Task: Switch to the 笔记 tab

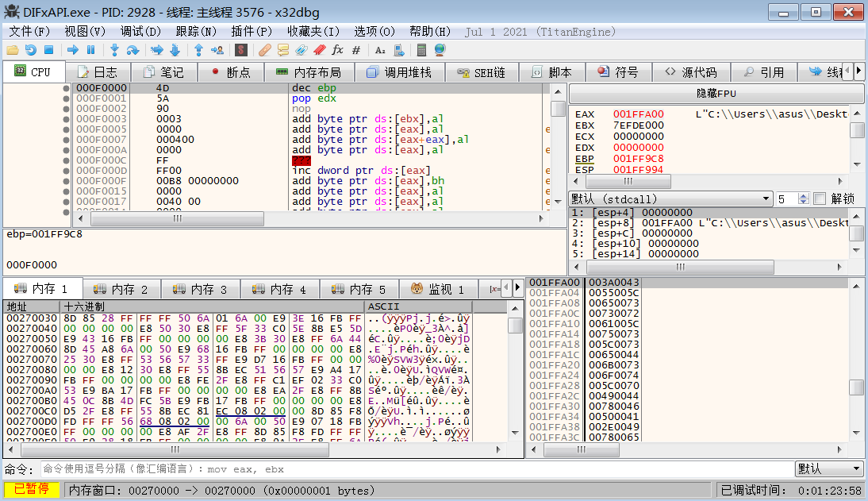Action: point(164,72)
